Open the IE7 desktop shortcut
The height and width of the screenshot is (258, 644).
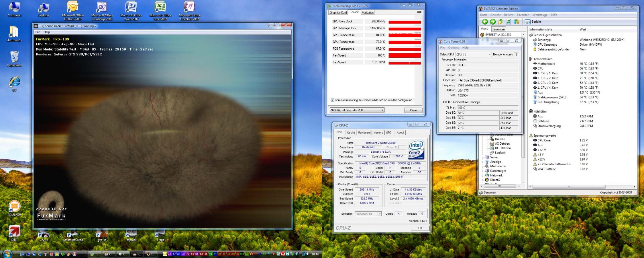(14, 84)
